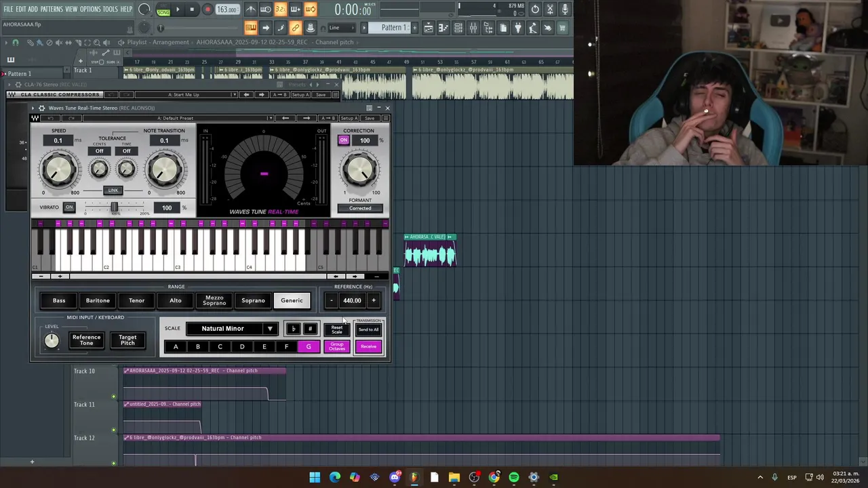Image resolution: width=868 pixels, height=488 pixels.
Task: Increase reference Hz with plus button
Action: pos(373,301)
